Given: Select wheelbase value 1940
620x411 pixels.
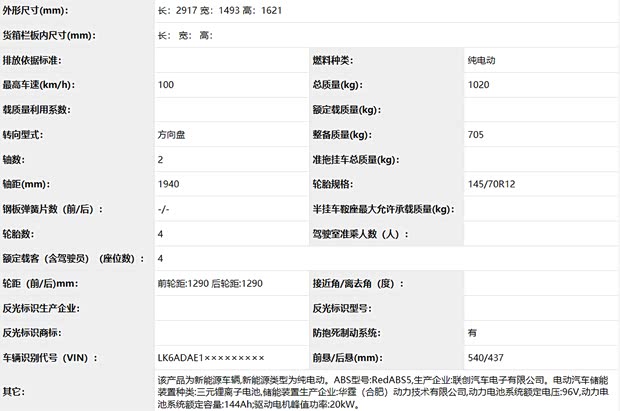Looking at the screenshot, I should pos(168,184).
